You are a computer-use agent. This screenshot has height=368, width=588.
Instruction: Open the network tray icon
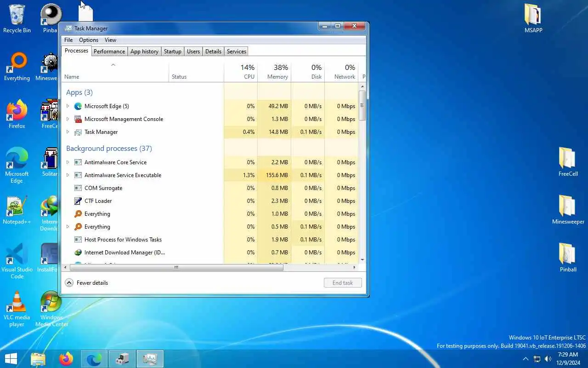(537, 359)
